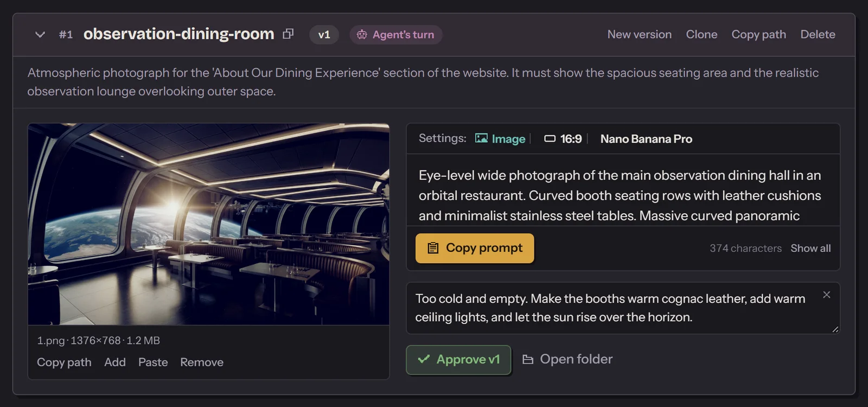
Task: Paste an image into the asset
Action: click(153, 362)
